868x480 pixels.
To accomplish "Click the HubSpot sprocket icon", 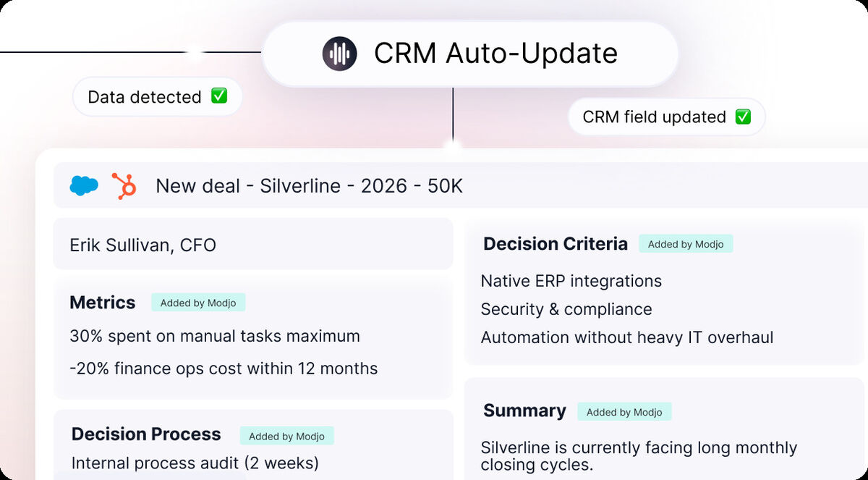I will pos(124,186).
